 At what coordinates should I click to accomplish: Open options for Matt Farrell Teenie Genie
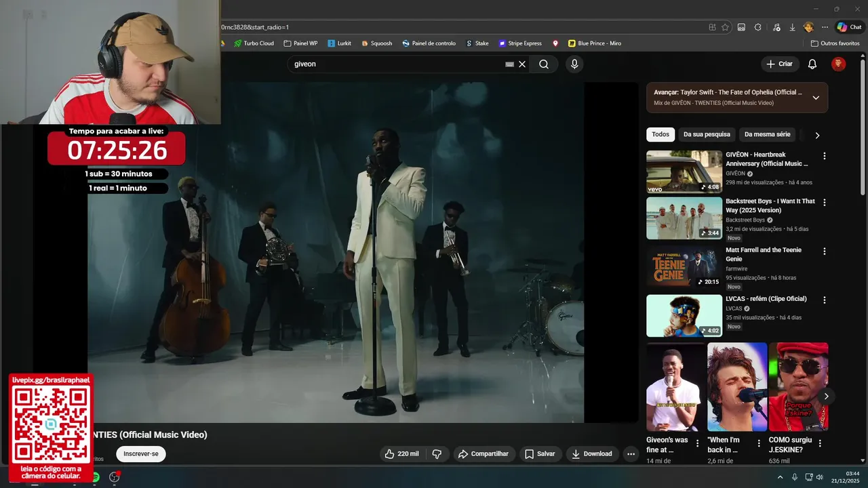point(825,251)
